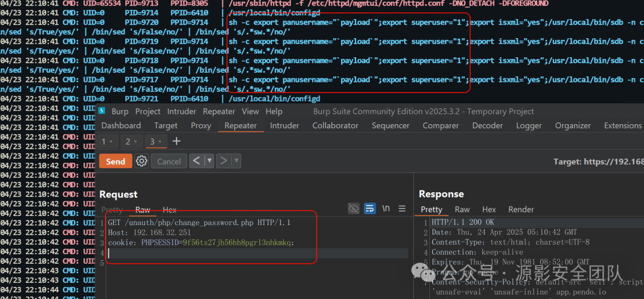The height and width of the screenshot is (299, 644).
Task: Switch to the Logger tab
Action: (x=529, y=125)
